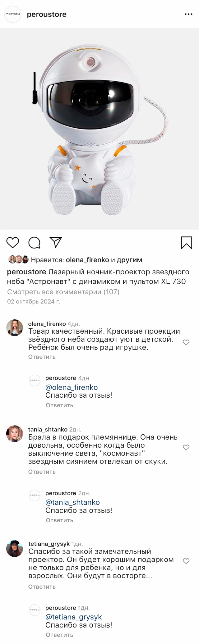
Task: Like tania_shtanko's comment
Action: [186, 447]
